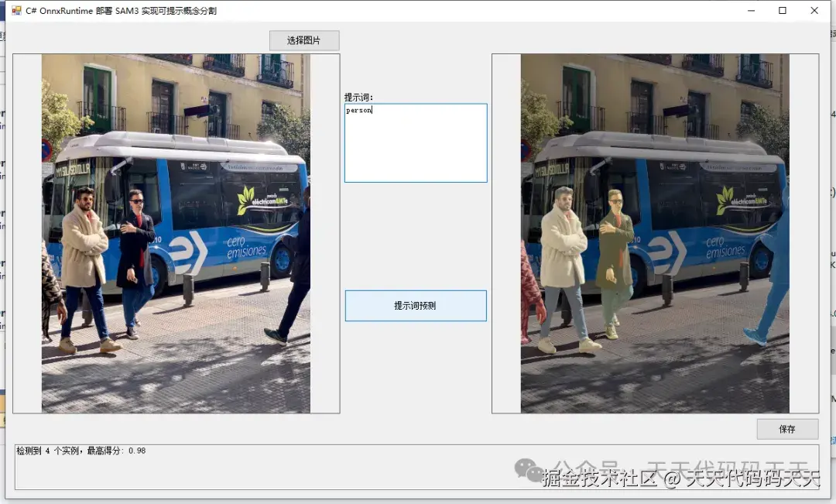
Task: Maximize the SAM3 application window
Action: [783, 10]
